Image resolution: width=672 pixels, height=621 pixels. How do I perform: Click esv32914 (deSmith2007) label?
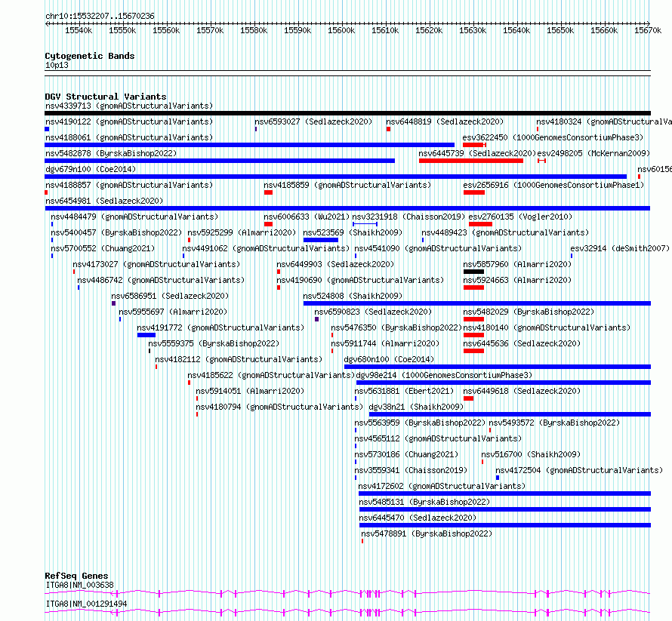coord(620,248)
